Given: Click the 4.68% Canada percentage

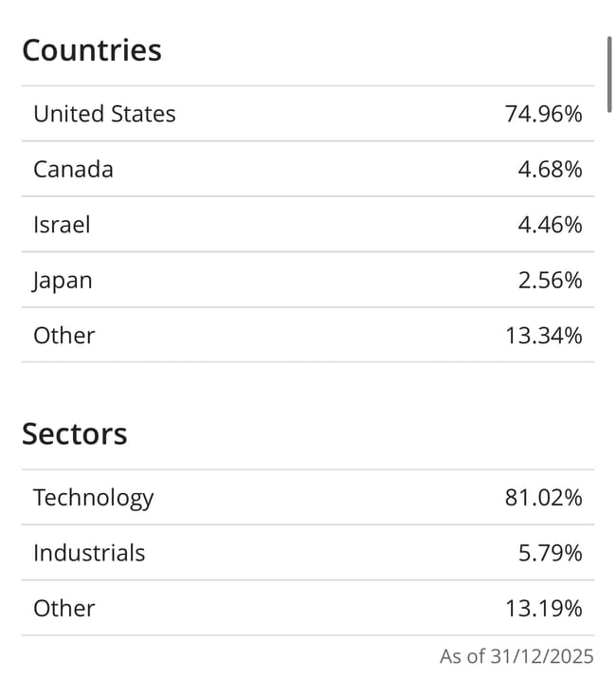Looking at the screenshot, I should click(550, 170).
